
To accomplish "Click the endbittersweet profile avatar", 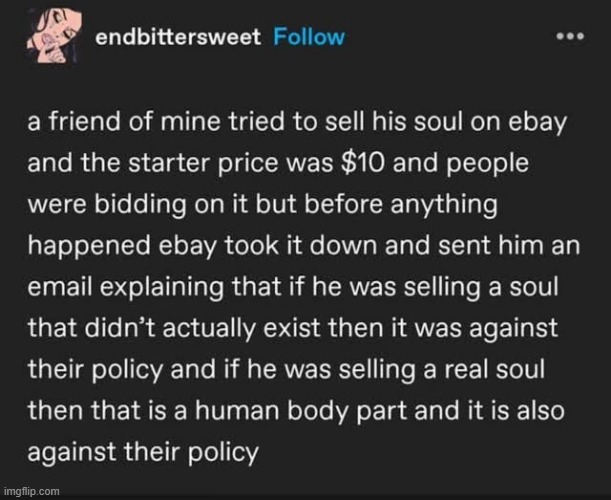I will (x=55, y=35).
